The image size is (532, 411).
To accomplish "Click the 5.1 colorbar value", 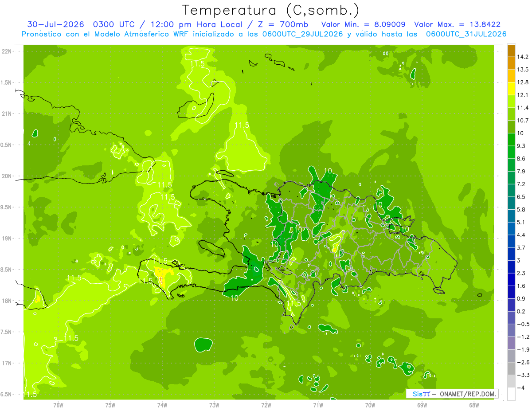I will click(522, 222).
